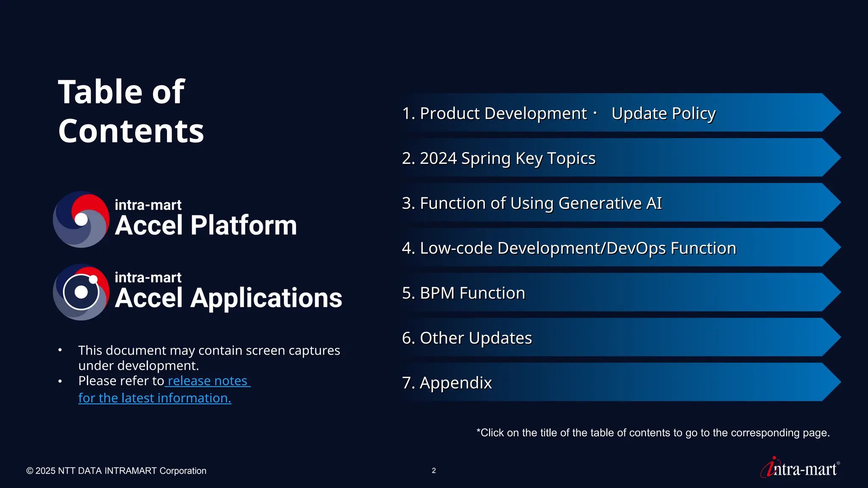Image resolution: width=868 pixels, height=488 pixels.
Task: Click the page number 2 in footer
Action: (434, 471)
